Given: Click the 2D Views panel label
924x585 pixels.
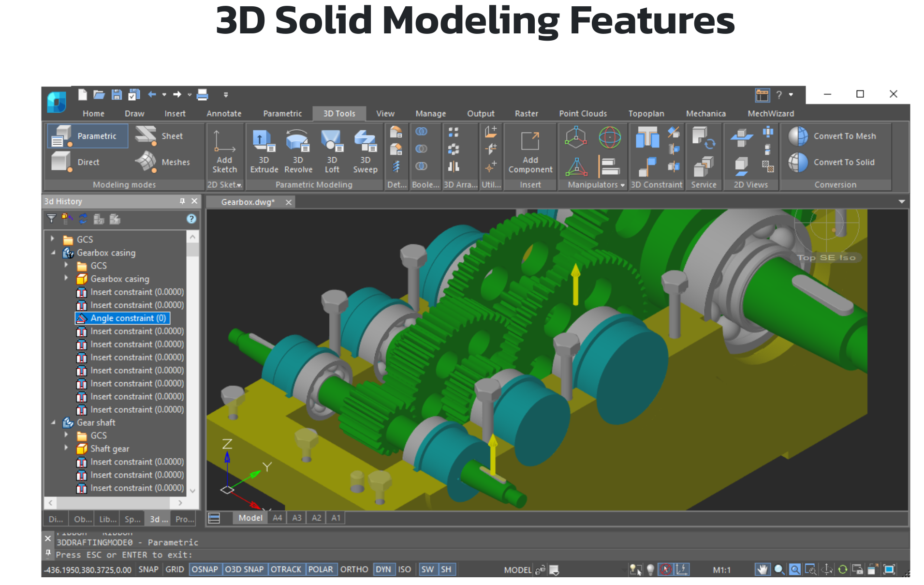Looking at the screenshot, I should coord(750,185).
